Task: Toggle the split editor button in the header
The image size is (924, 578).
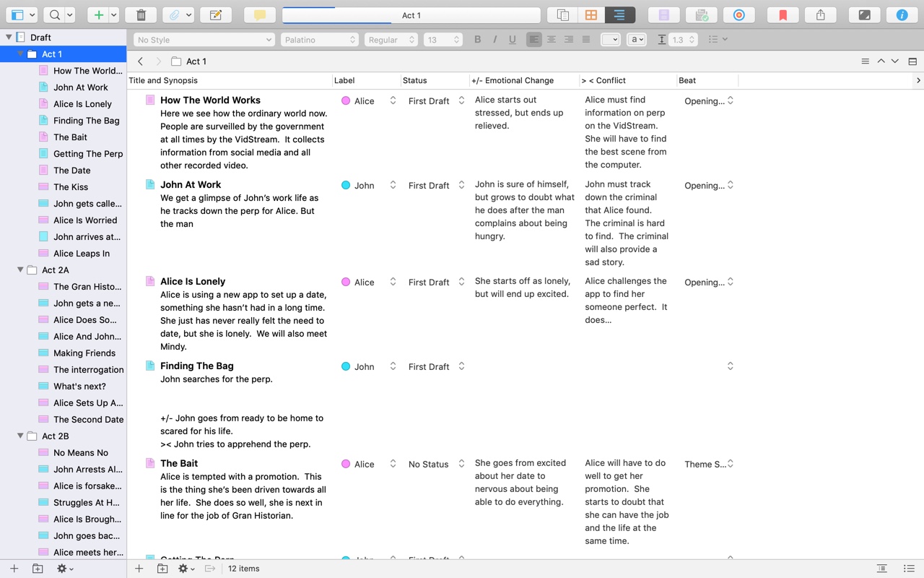Action: coord(912,61)
